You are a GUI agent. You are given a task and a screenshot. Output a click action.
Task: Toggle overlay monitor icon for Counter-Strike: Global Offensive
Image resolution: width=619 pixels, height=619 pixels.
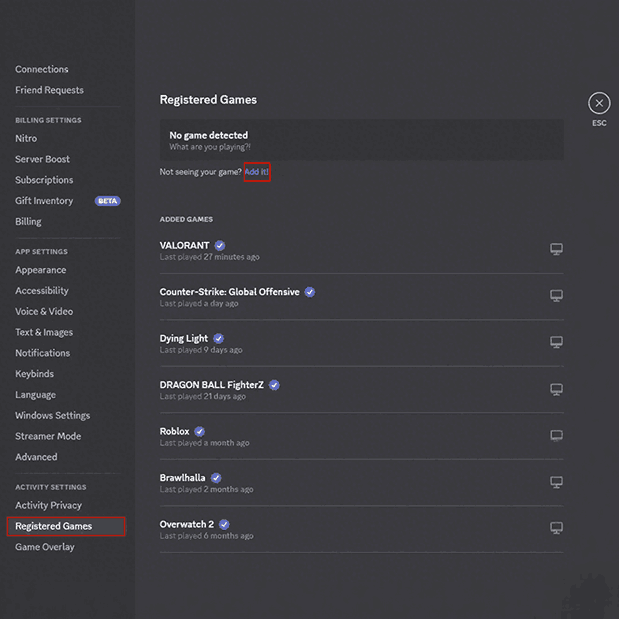[556, 296]
